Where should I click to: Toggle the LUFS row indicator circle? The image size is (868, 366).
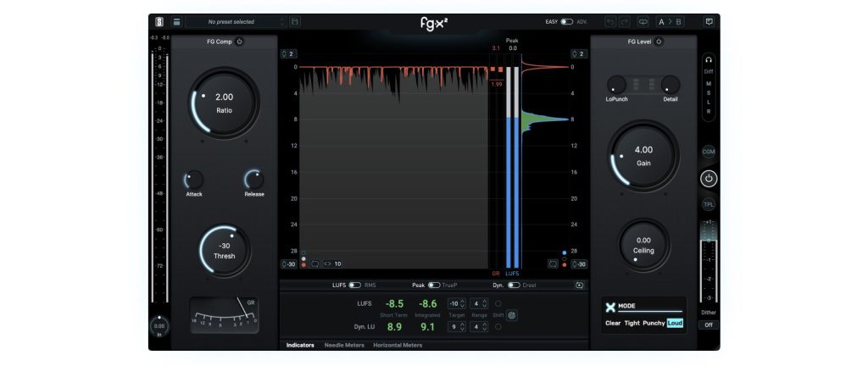coord(498,303)
